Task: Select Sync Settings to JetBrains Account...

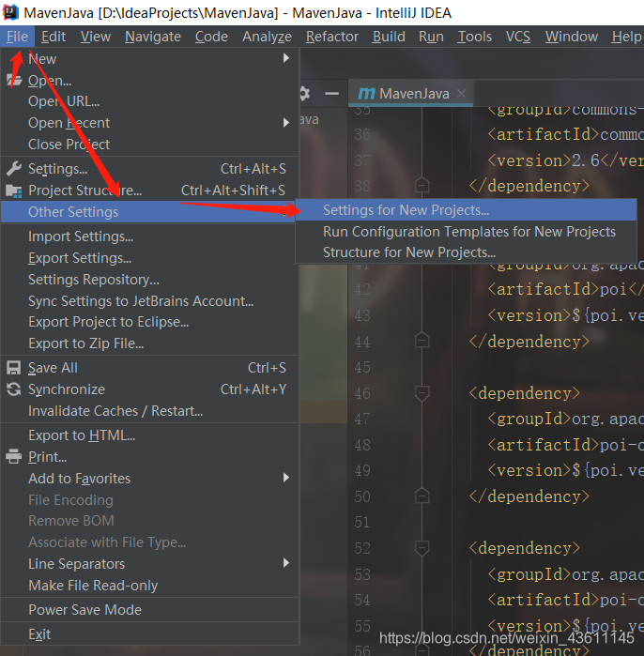Action: coord(150,301)
